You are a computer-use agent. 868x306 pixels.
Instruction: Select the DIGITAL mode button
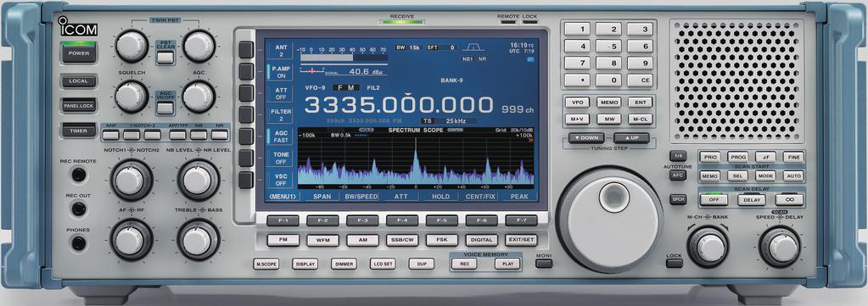tap(482, 241)
